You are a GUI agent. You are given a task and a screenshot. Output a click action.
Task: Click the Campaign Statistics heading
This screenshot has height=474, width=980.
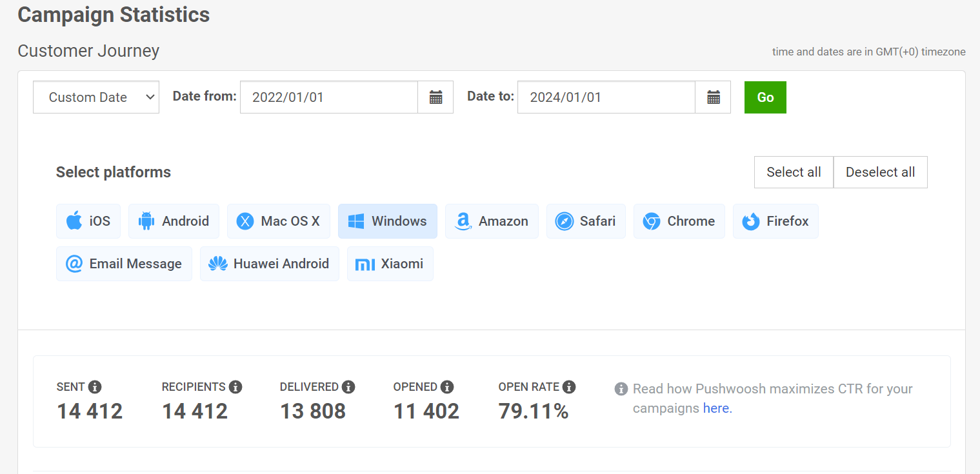point(114,14)
